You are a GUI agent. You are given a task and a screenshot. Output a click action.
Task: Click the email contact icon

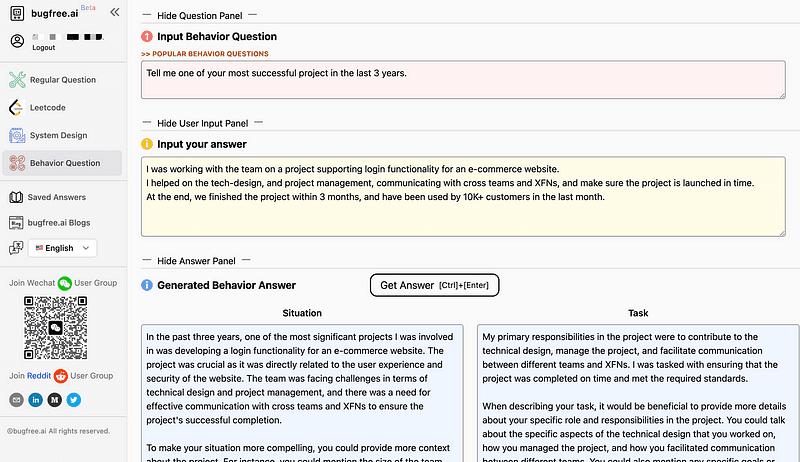[16, 400]
